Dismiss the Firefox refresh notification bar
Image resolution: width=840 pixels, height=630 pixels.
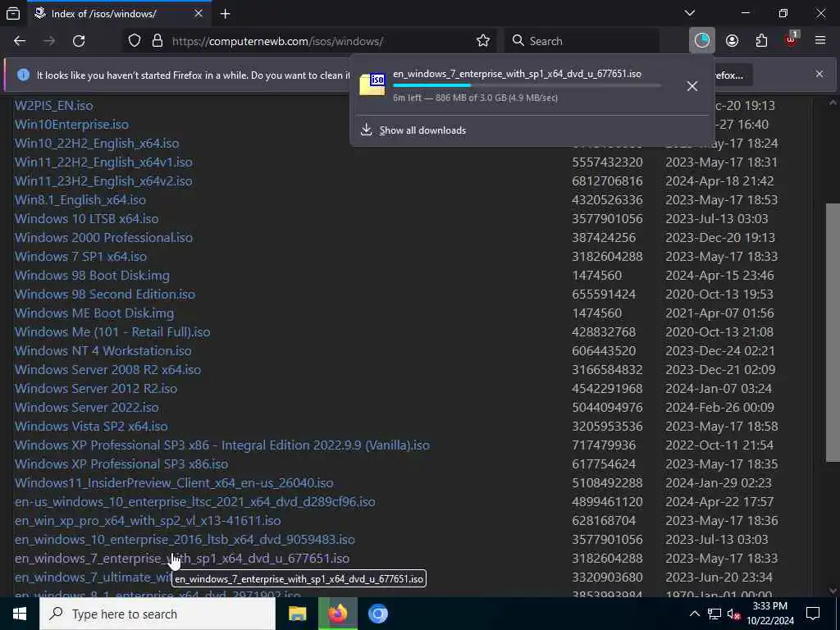point(819,74)
